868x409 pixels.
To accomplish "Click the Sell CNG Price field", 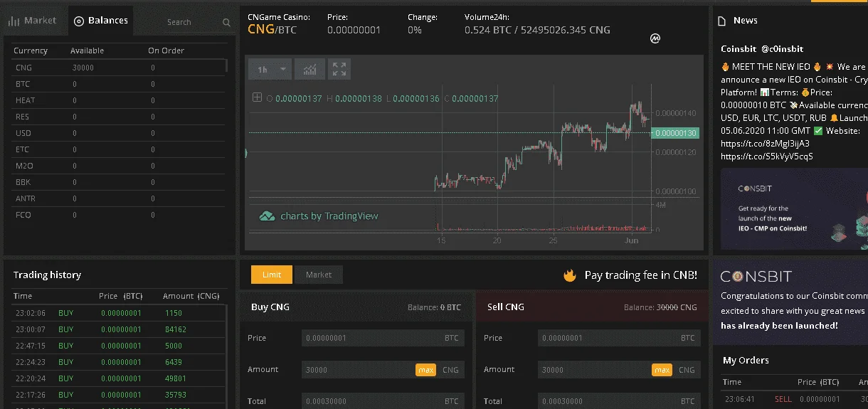I will (619, 338).
